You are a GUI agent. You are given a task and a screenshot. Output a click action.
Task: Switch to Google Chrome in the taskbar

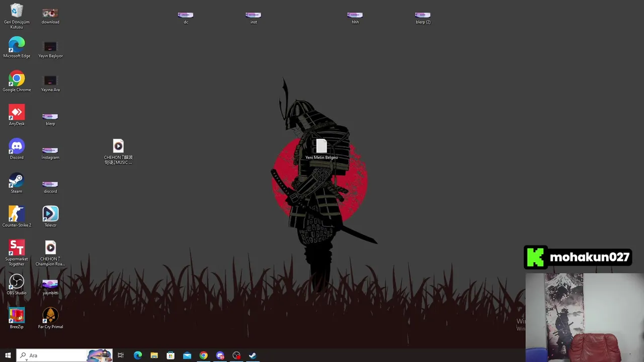point(203,355)
